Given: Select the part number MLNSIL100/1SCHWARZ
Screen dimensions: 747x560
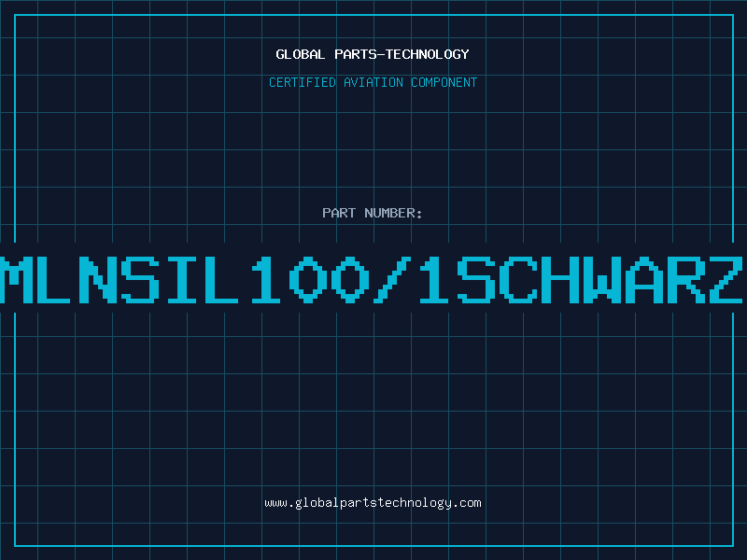Looking at the screenshot, I should tap(372, 280).
